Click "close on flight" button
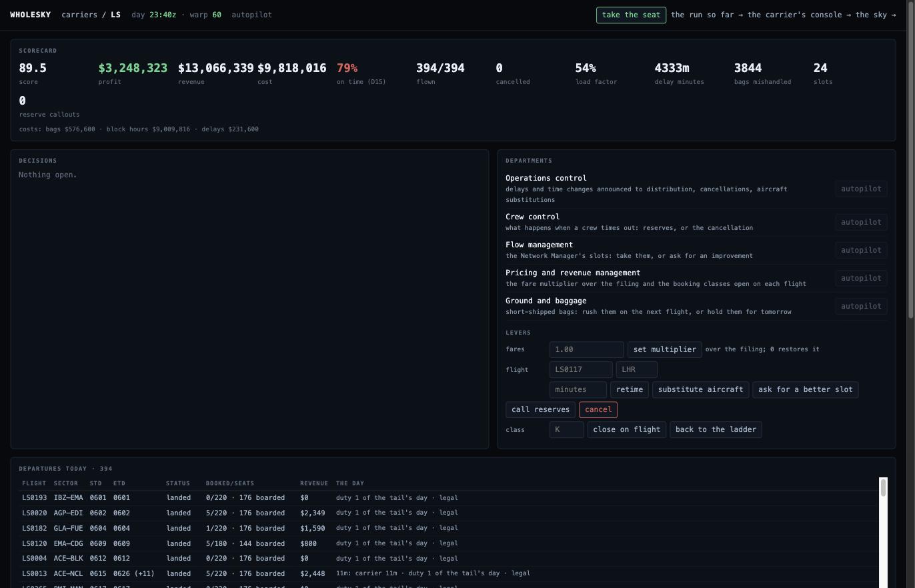This screenshot has width=915, height=588. [x=626, y=429]
